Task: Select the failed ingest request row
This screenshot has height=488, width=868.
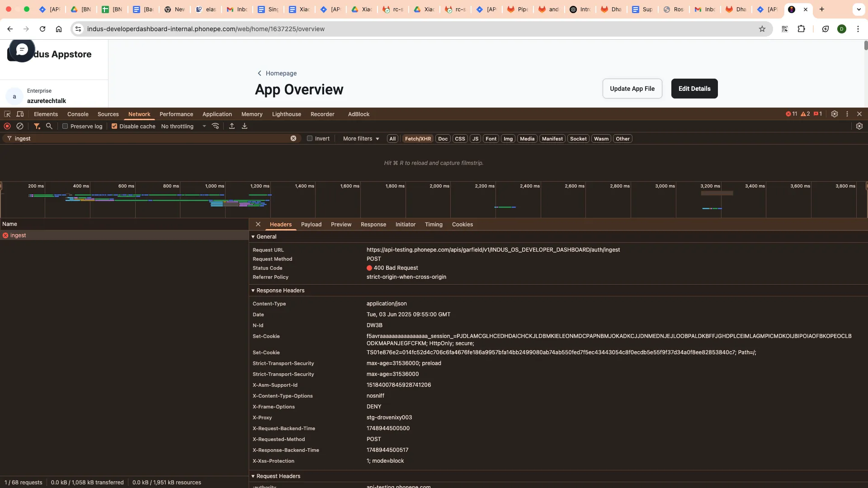Action: [x=124, y=235]
